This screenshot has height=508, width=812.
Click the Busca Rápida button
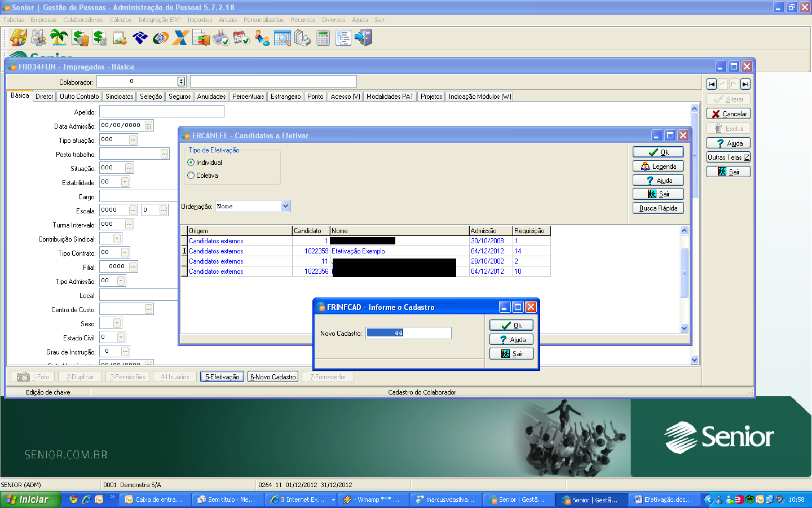point(658,208)
